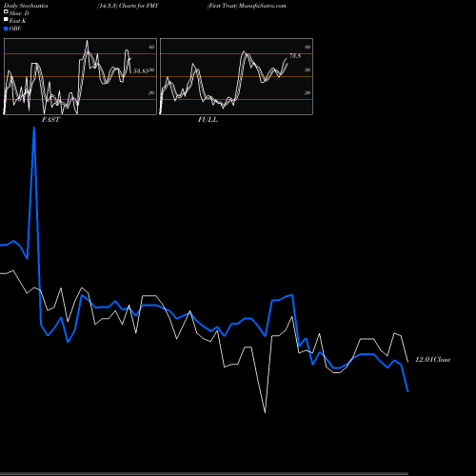Click the 'Fast K' legend label
476x476 pixels.
[x=17, y=21]
